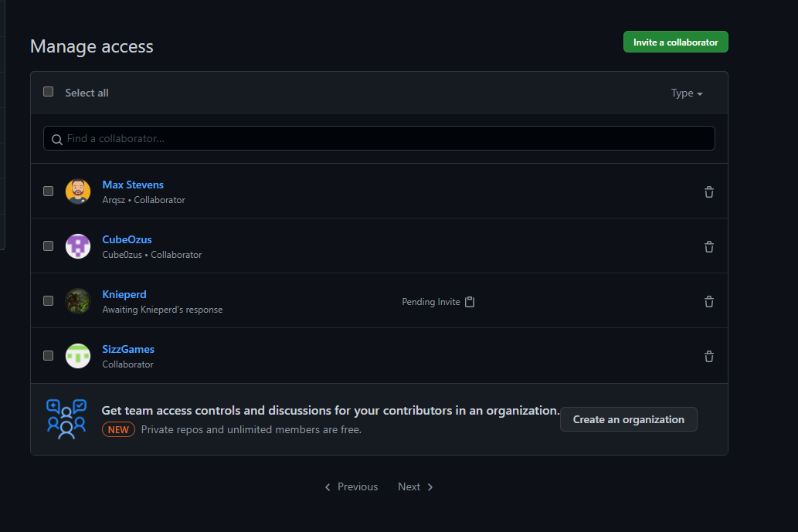Toggle the SizzGames row checkbox
This screenshot has width=798, height=532.
[49, 355]
